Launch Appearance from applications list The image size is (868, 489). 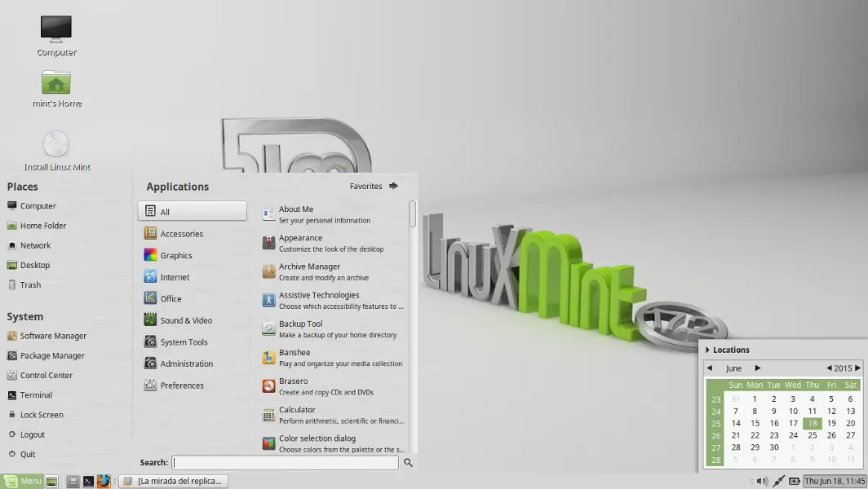(333, 243)
